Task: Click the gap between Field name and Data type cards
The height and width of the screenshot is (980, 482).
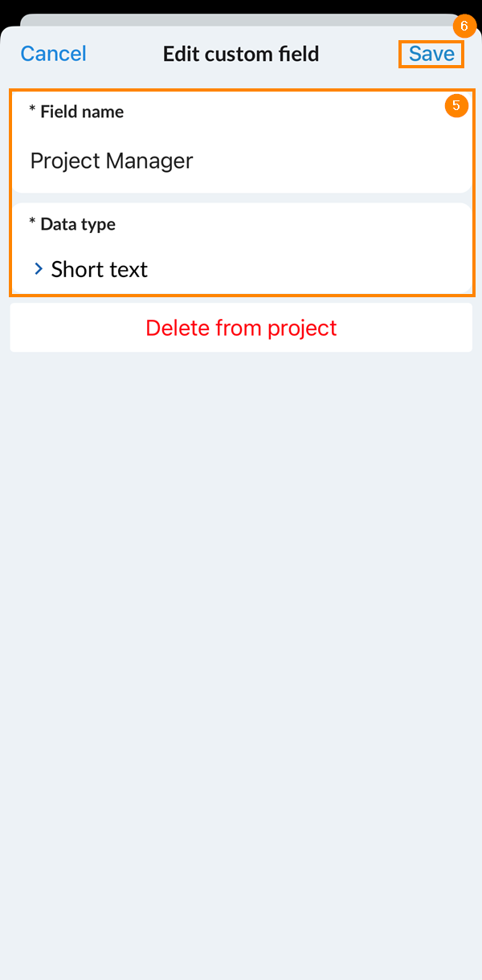Action: click(241, 198)
